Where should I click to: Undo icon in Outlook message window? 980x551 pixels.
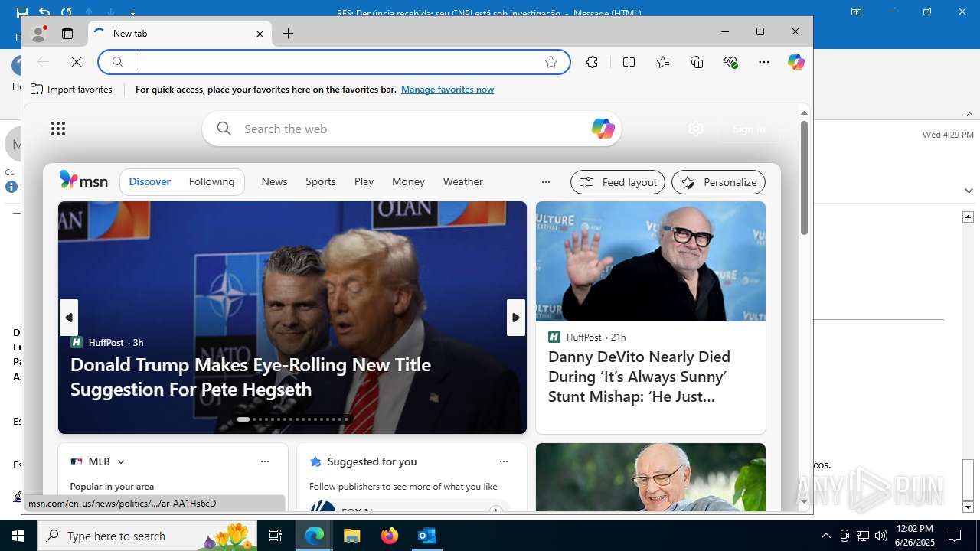click(x=44, y=11)
